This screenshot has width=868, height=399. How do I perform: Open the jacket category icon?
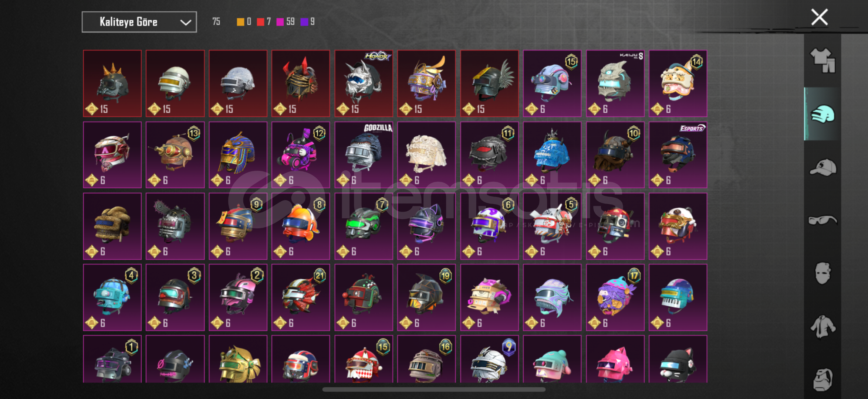pos(823,327)
